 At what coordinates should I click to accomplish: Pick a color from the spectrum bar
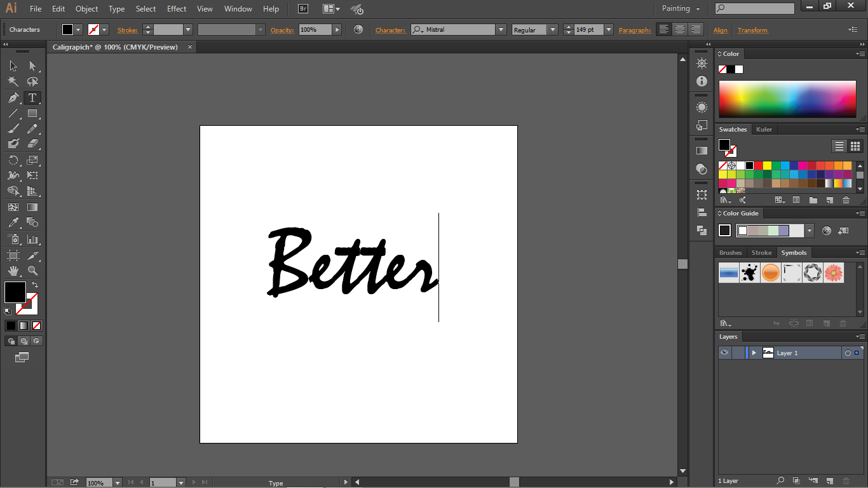coord(787,99)
